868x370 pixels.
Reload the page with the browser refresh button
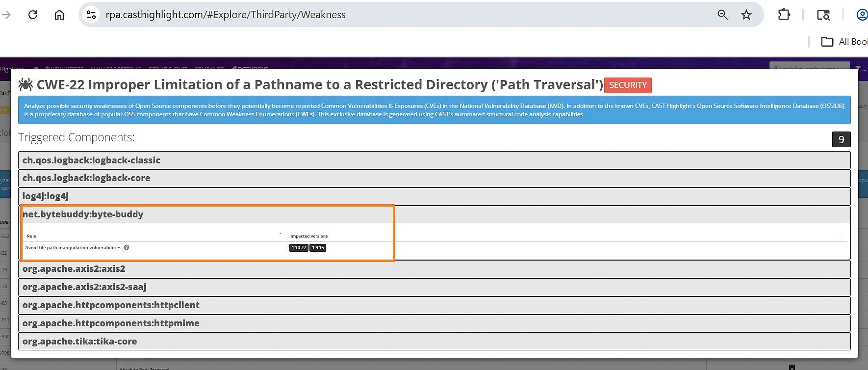(x=33, y=15)
